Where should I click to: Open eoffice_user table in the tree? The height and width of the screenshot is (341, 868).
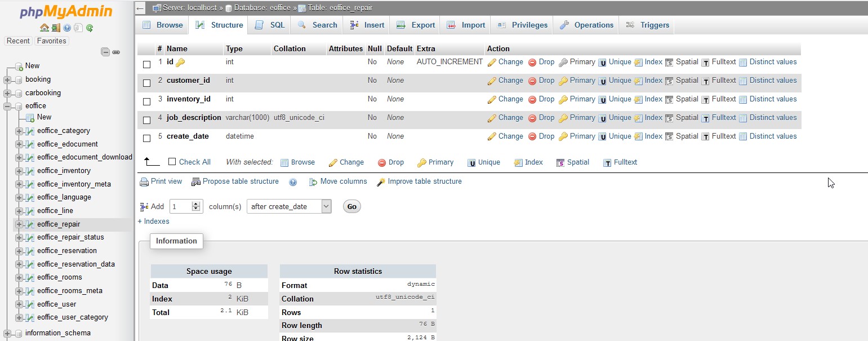pos(56,304)
